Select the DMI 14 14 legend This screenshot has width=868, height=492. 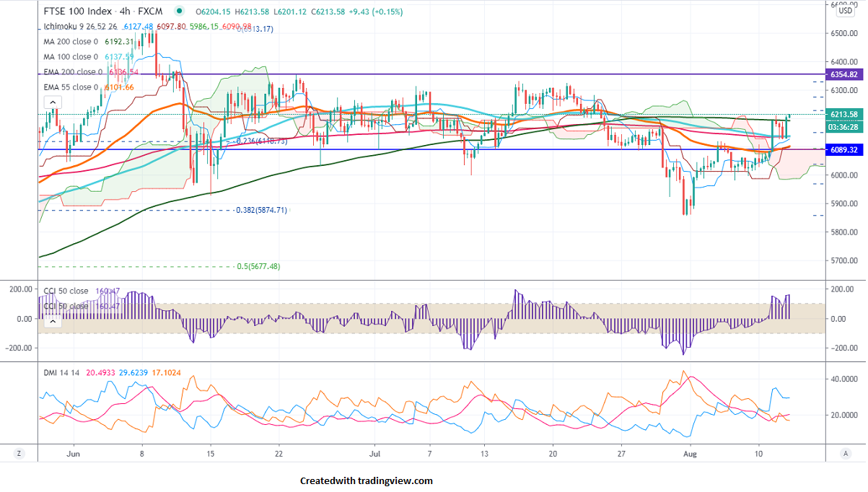[63, 373]
